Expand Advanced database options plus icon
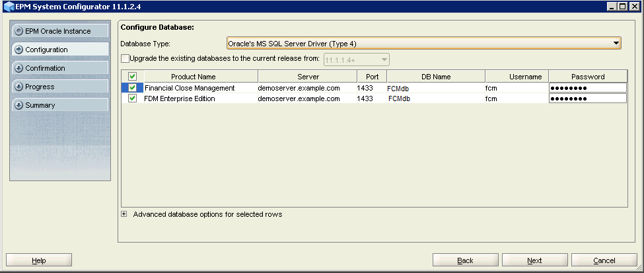 [124, 214]
